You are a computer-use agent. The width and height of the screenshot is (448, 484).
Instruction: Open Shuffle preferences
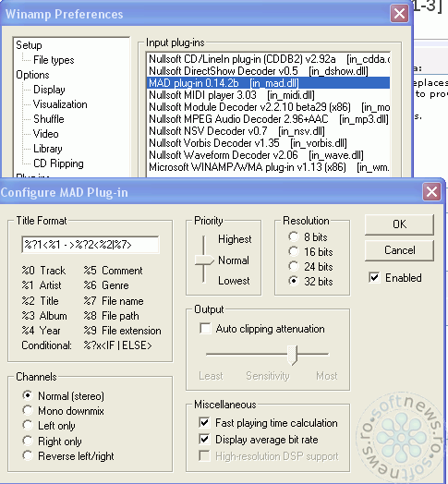click(48, 119)
